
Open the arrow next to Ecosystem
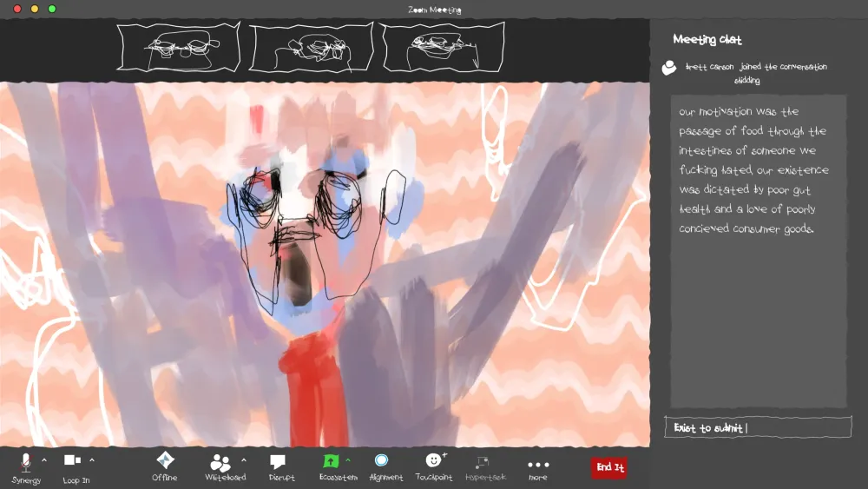(348, 460)
